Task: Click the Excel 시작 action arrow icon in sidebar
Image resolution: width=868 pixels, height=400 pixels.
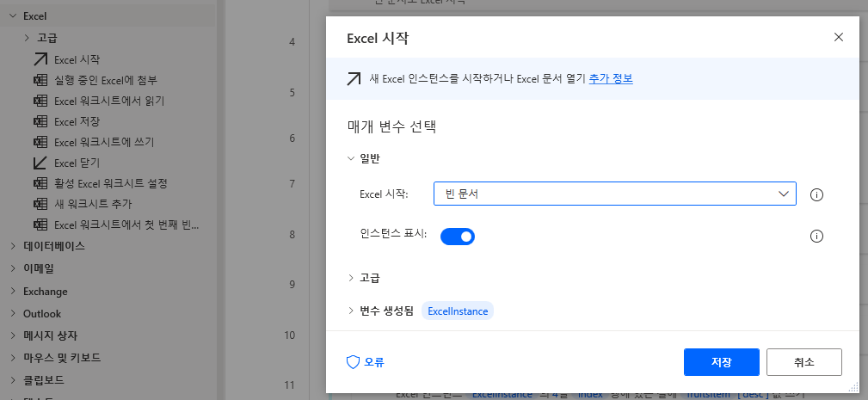Action: [x=40, y=59]
